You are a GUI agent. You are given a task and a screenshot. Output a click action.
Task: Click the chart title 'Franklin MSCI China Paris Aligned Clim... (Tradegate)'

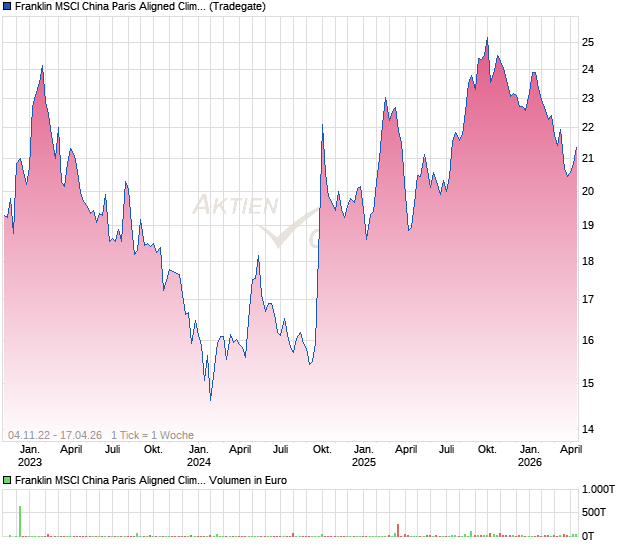(x=140, y=7)
